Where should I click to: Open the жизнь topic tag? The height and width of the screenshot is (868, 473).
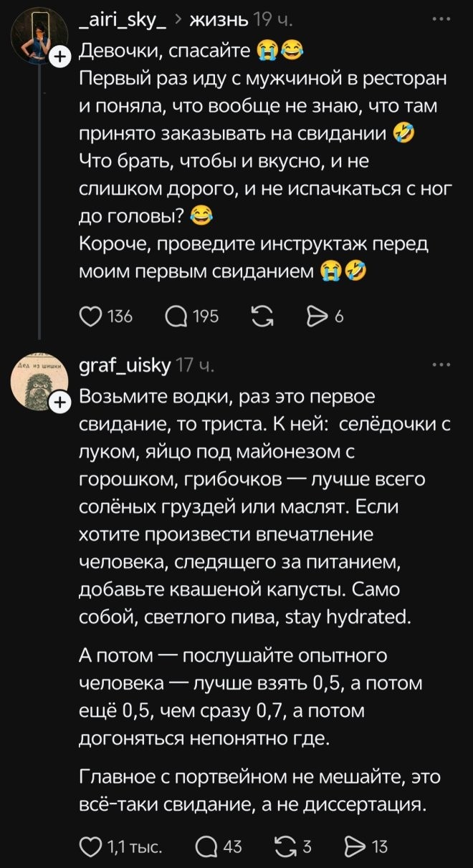[219, 21]
